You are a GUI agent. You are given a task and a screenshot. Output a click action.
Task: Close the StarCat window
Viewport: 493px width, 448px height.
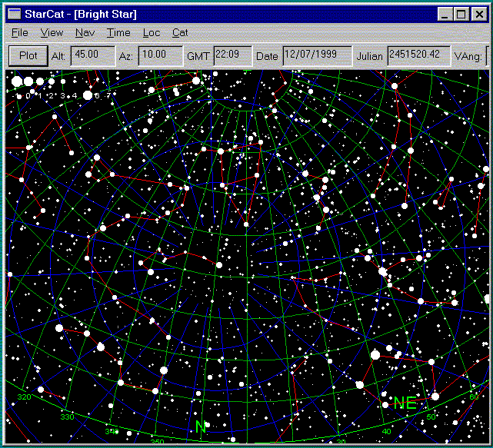479,15
